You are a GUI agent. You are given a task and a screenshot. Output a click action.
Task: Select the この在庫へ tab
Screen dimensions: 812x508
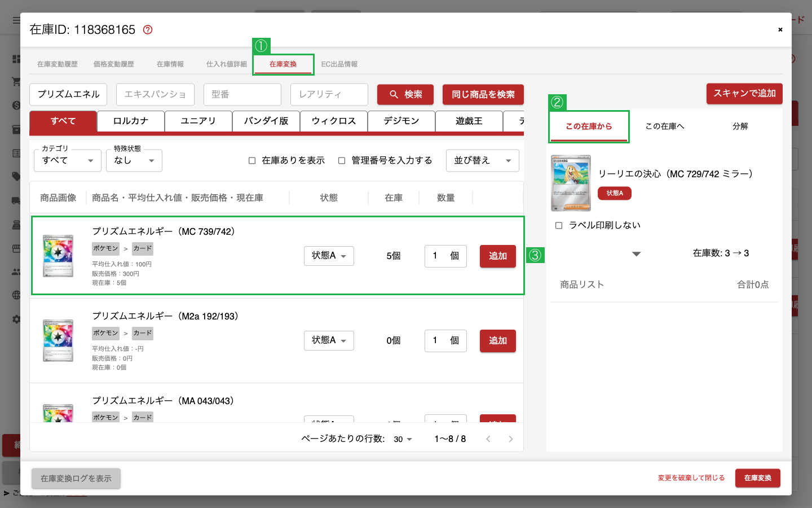pyautogui.click(x=665, y=126)
